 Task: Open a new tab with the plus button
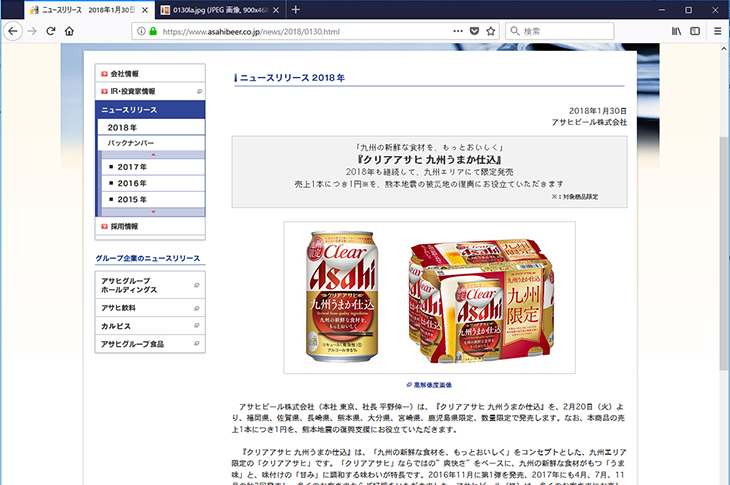(295, 10)
